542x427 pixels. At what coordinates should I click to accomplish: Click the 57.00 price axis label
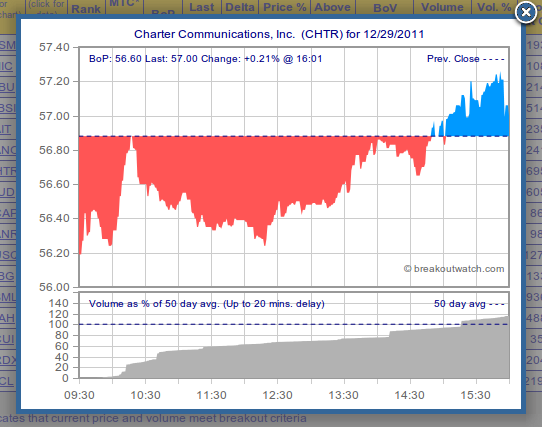54,116
